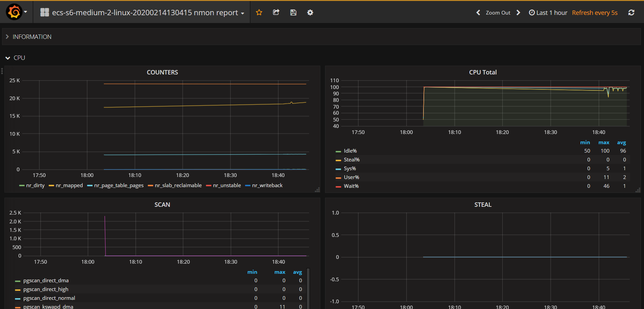
Task: Toggle nr_mapped series in COUNTERS legend
Action: pyautogui.click(x=69, y=185)
